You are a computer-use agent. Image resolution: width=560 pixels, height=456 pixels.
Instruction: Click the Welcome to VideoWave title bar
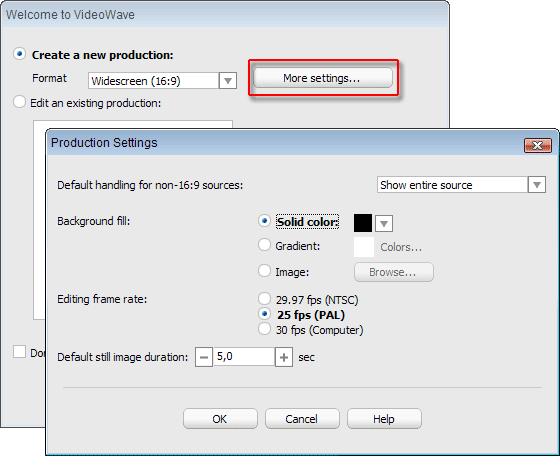click(x=224, y=15)
